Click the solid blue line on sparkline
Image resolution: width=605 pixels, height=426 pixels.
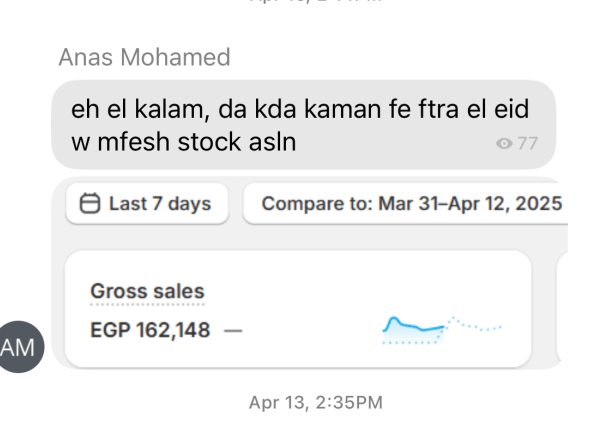point(413,325)
